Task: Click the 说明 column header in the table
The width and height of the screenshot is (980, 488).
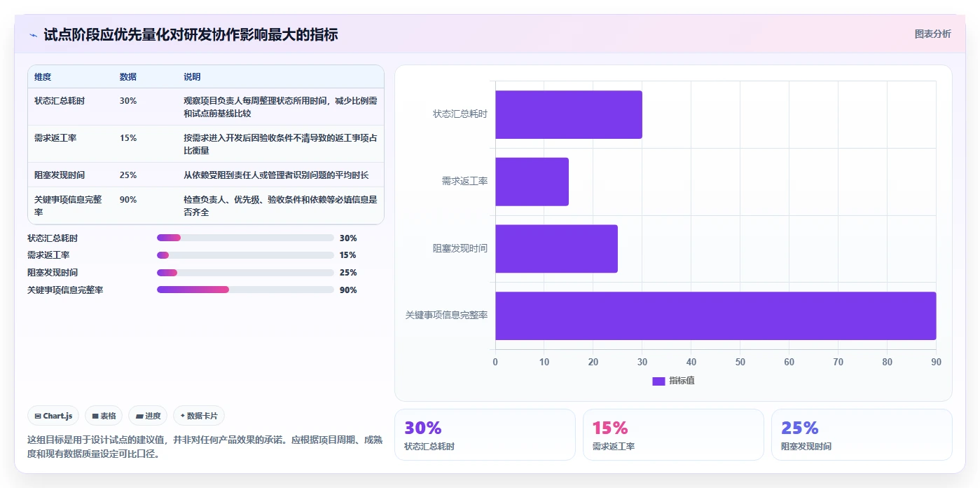Action: click(192, 77)
